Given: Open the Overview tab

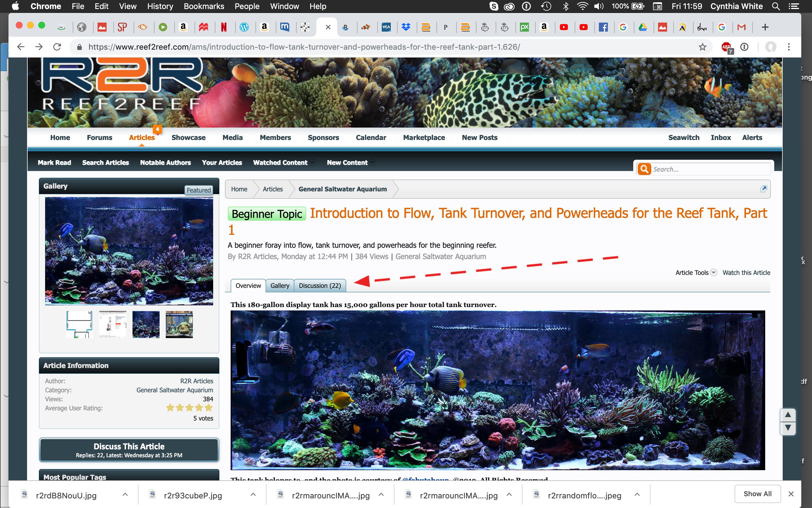Looking at the screenshot, I should pos(248,286).
